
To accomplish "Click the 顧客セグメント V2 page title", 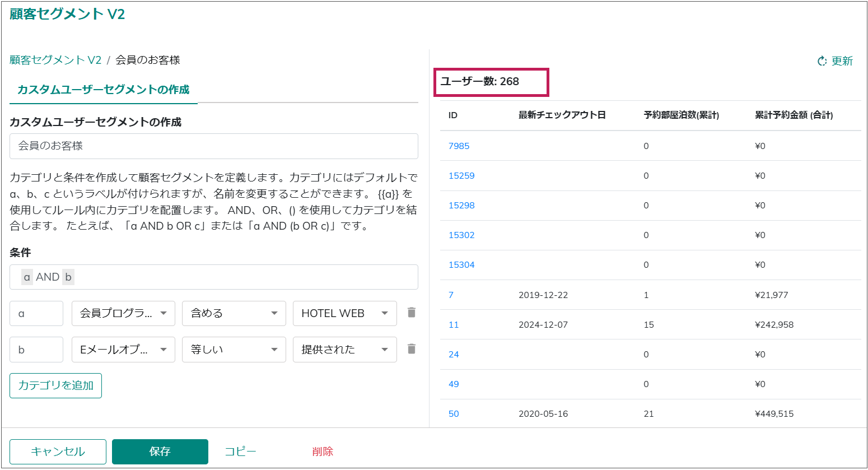I will point(67,14).
